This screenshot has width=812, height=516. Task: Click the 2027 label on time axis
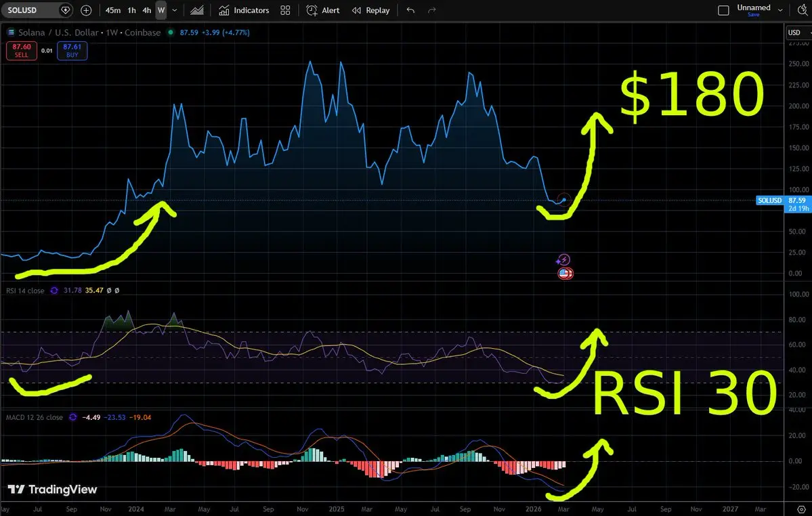tap(730, 509)
